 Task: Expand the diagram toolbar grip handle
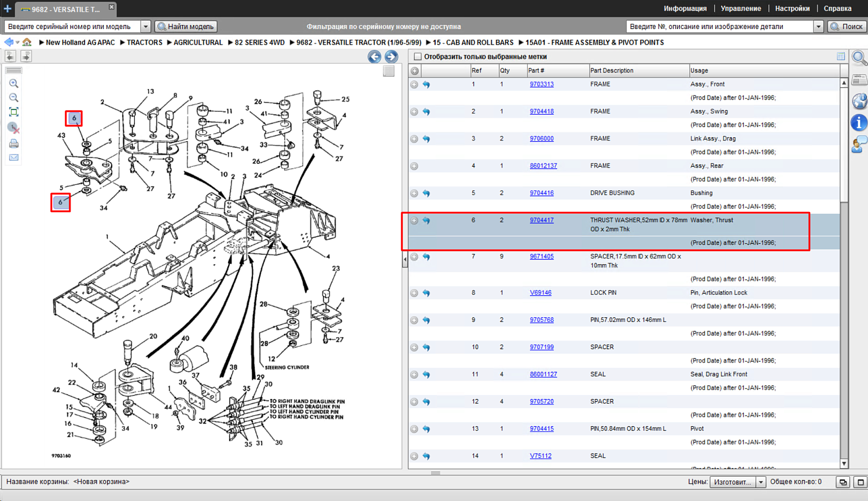coord(14,70)
